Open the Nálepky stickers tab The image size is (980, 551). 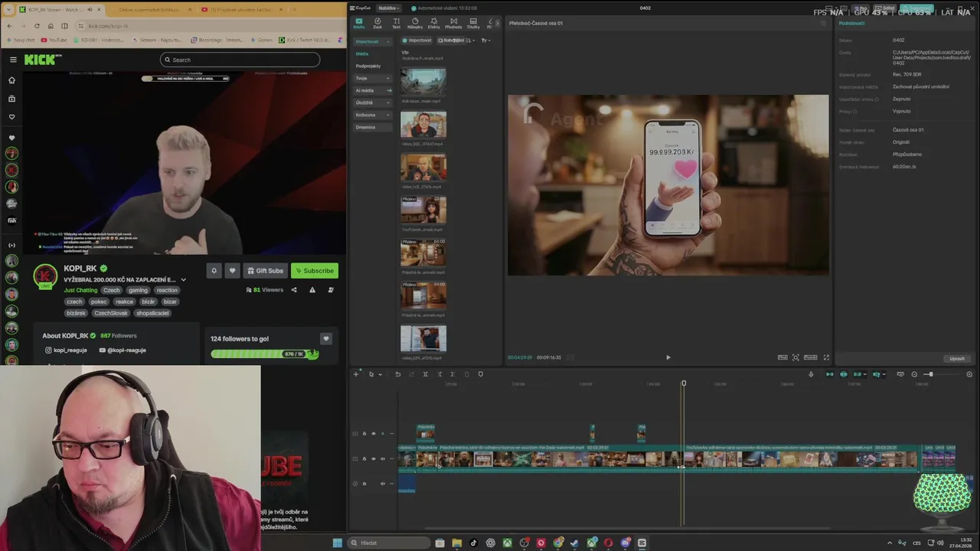pos(415,22)
